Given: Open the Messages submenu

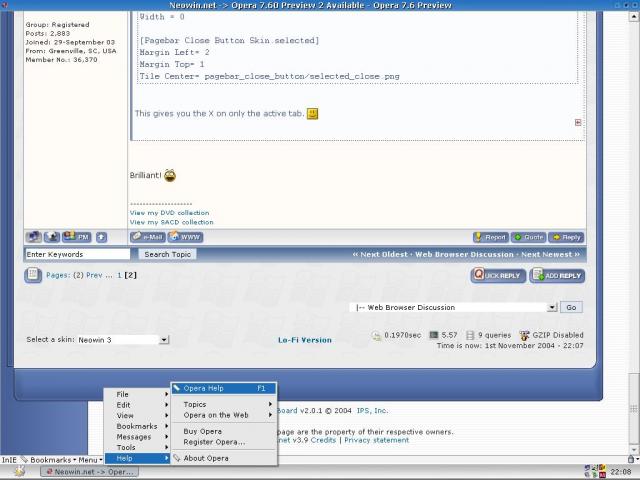Looking at the screenshot, I should [137, 437].
